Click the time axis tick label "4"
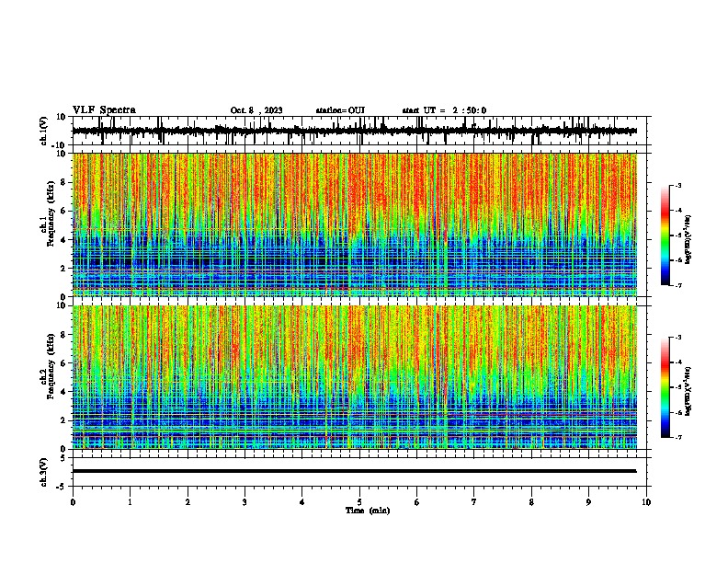Image resolution: width=728 pixels, height=563 pixels. tap(302, 502)
